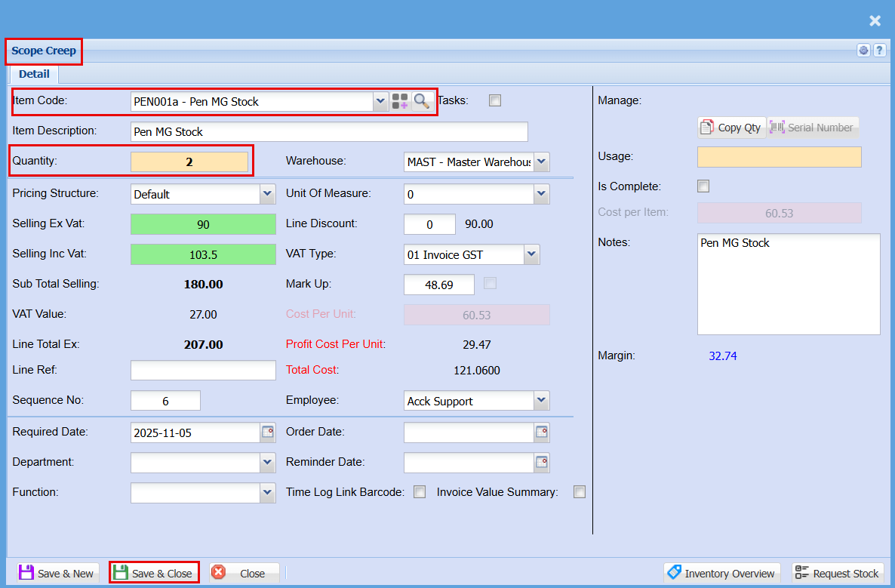Click the Save & Close button
Screen dimensions: 895x588
pyautogui.click(x=154, y=573)
